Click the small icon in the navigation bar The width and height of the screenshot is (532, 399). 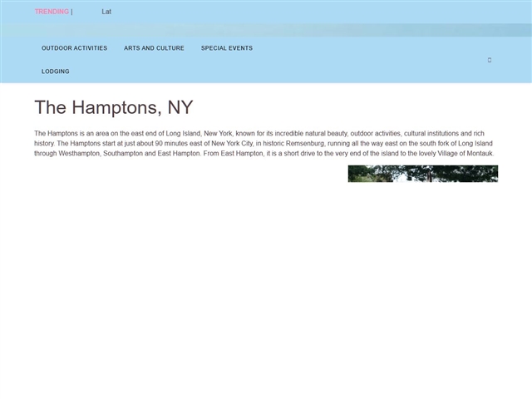[490, 60]
